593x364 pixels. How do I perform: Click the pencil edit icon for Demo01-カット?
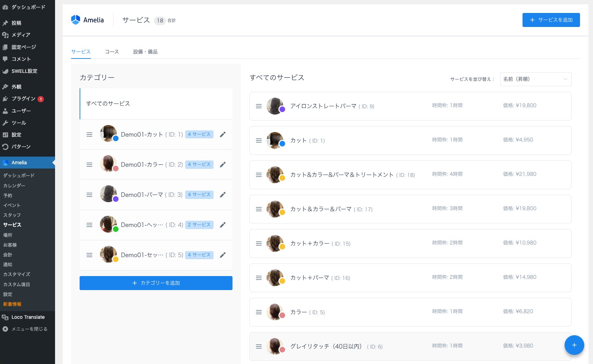click(x=223, y=135)
